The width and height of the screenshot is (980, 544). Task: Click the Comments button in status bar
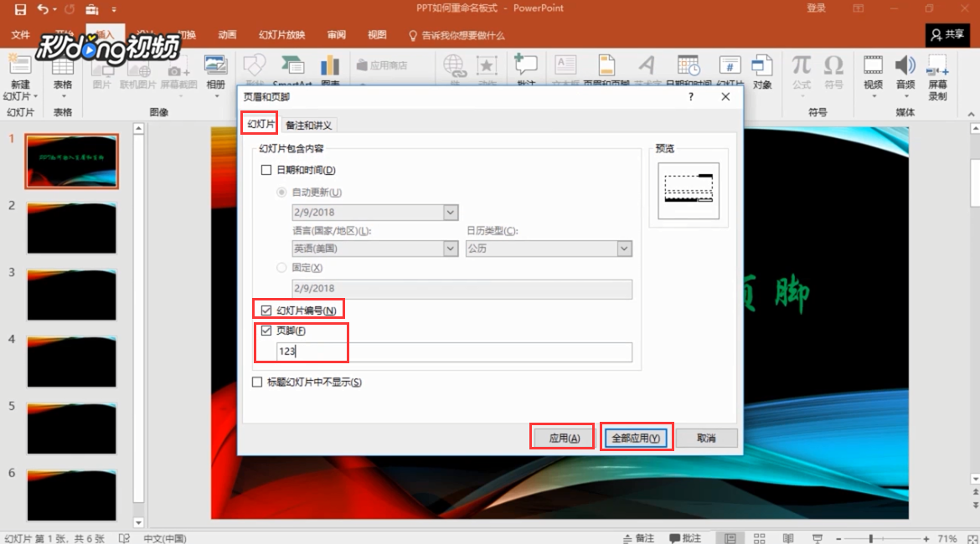685,538
